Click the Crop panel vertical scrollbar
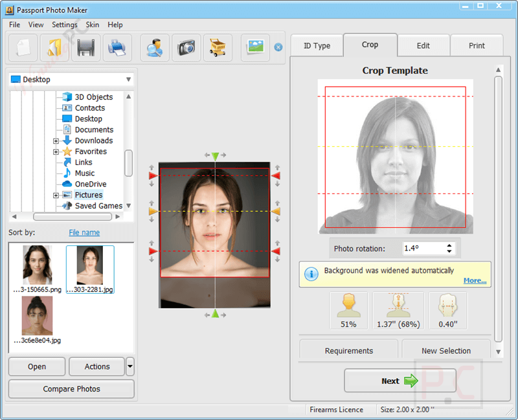Screen dimensions: 518x420 [498, 209]
